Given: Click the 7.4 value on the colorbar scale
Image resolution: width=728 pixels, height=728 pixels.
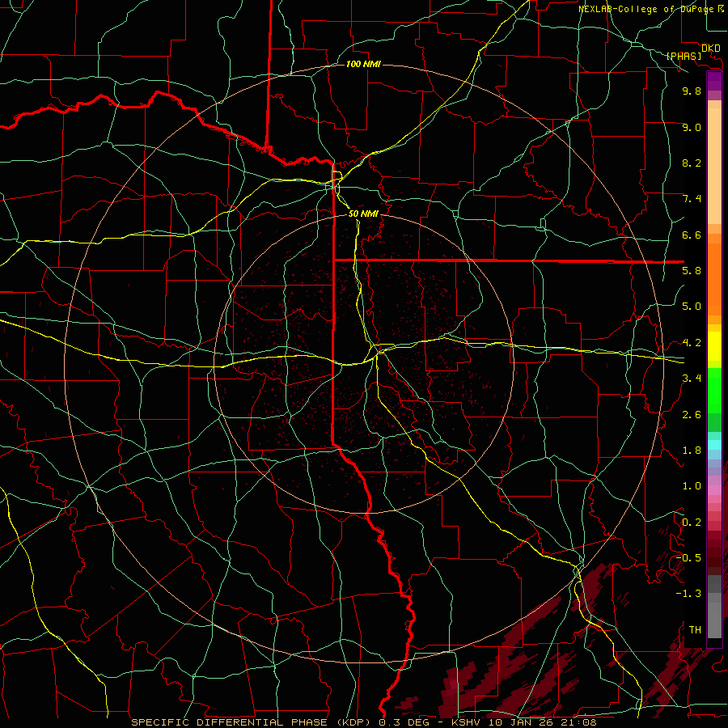Looking at the screenshot, I should [x=692, y=199].
